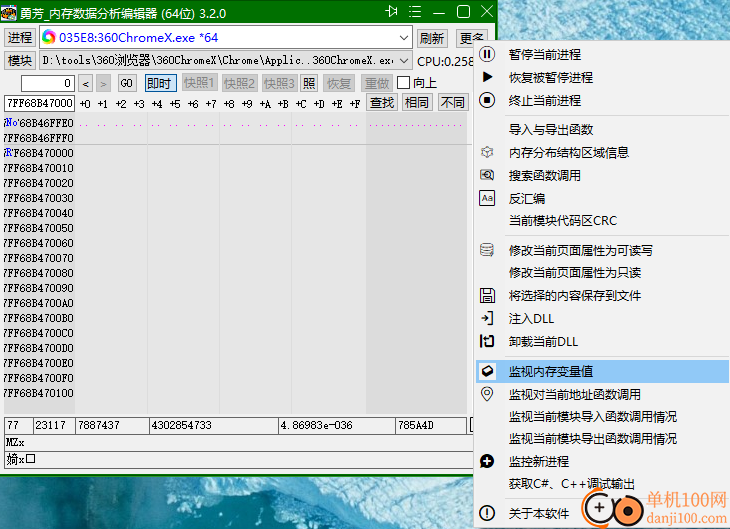Click the inject DLL arrow icon
This screenshot has height=529, width=730.
point(487,319)
